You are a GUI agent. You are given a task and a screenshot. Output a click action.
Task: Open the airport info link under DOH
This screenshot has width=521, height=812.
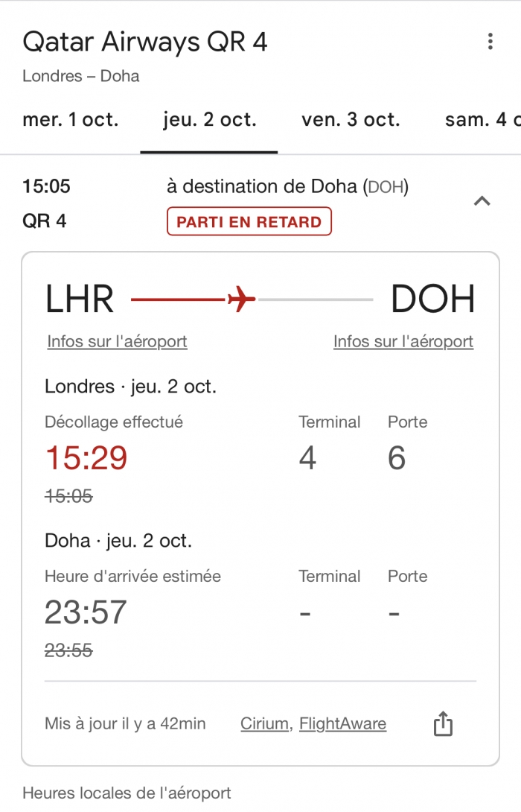coord(403,341)
